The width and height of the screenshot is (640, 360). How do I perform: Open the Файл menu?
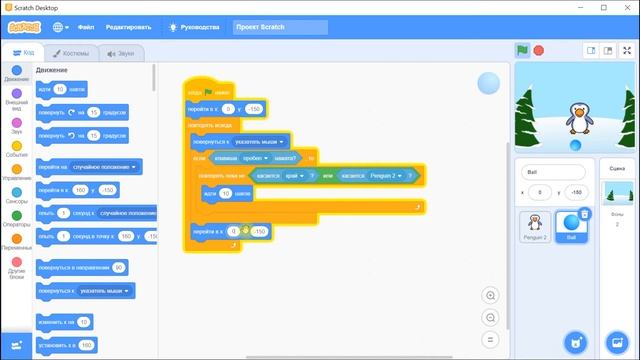86,27
